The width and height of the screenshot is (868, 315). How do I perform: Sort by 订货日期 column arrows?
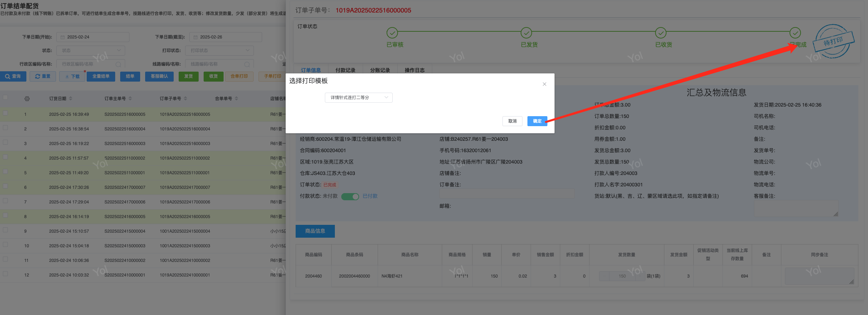[x=71, y=99]
